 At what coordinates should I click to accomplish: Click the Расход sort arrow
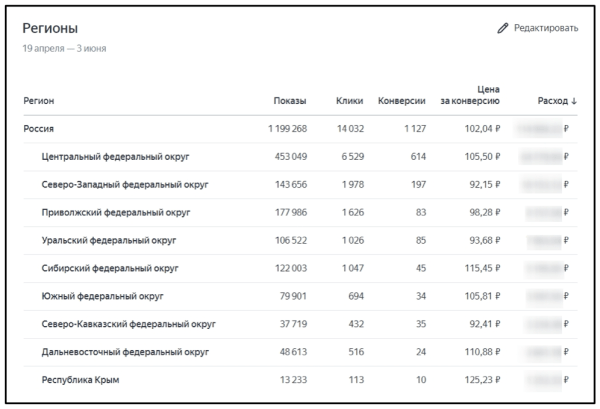point(574,101)
